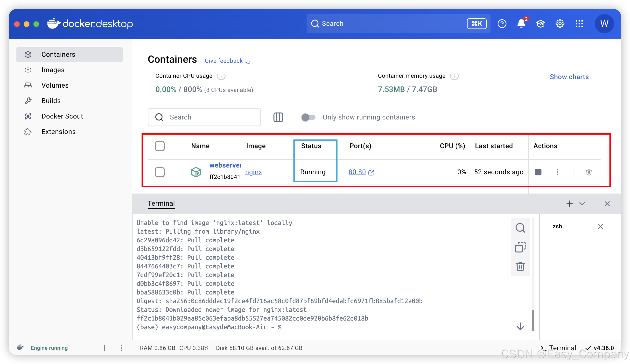The height and width of the screenshot is (364, 630).
Task: Delete the webserver container with trash icon
Action: [589, 172]
